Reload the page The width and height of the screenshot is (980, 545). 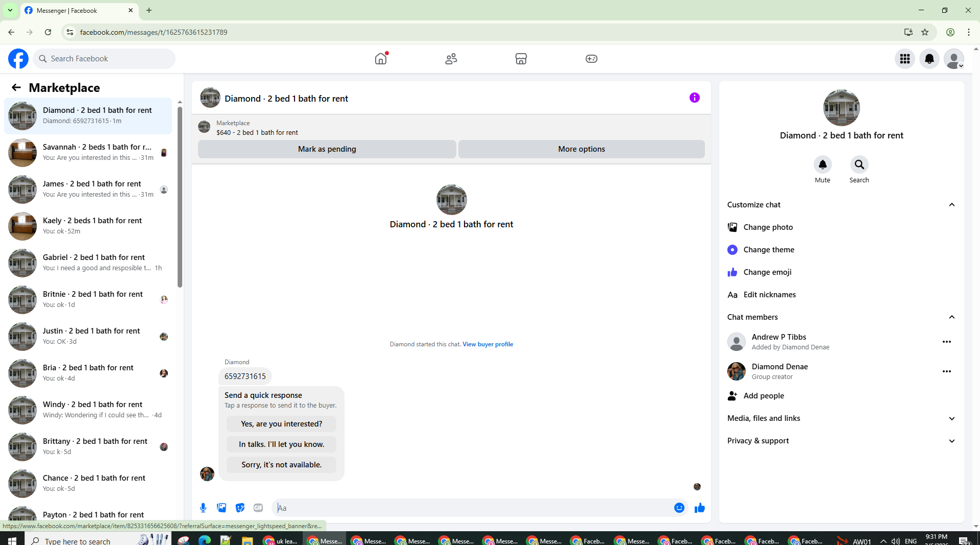(48, 32)
